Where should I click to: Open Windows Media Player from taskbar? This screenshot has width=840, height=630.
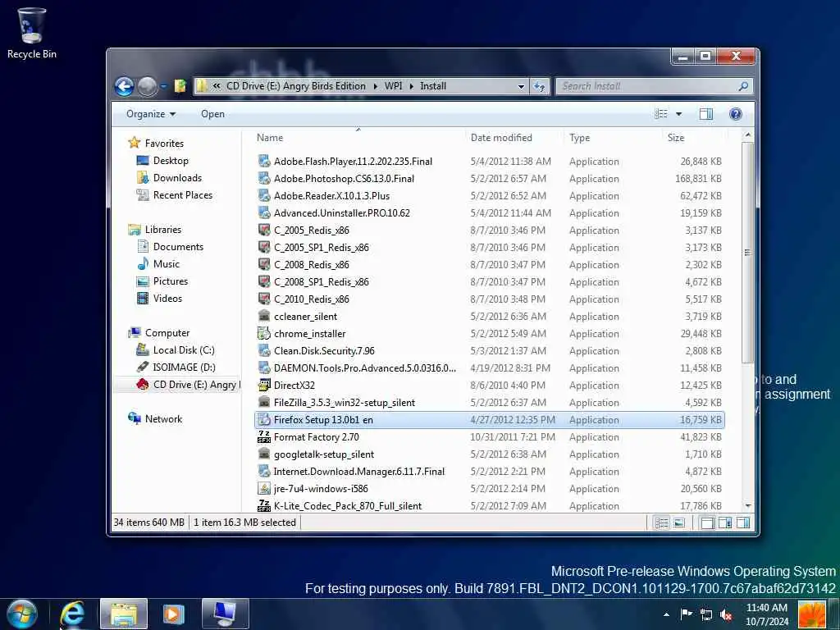[173, 614]
